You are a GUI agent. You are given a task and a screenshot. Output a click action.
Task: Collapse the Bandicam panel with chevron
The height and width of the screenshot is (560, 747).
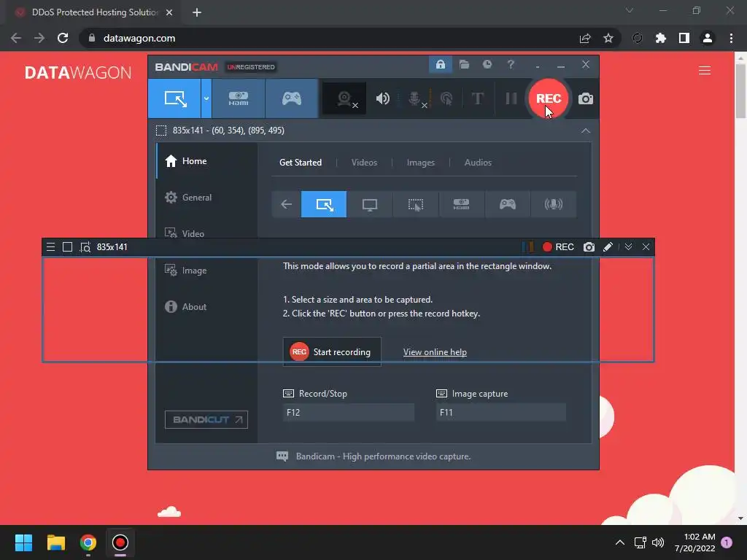(586, 131)
